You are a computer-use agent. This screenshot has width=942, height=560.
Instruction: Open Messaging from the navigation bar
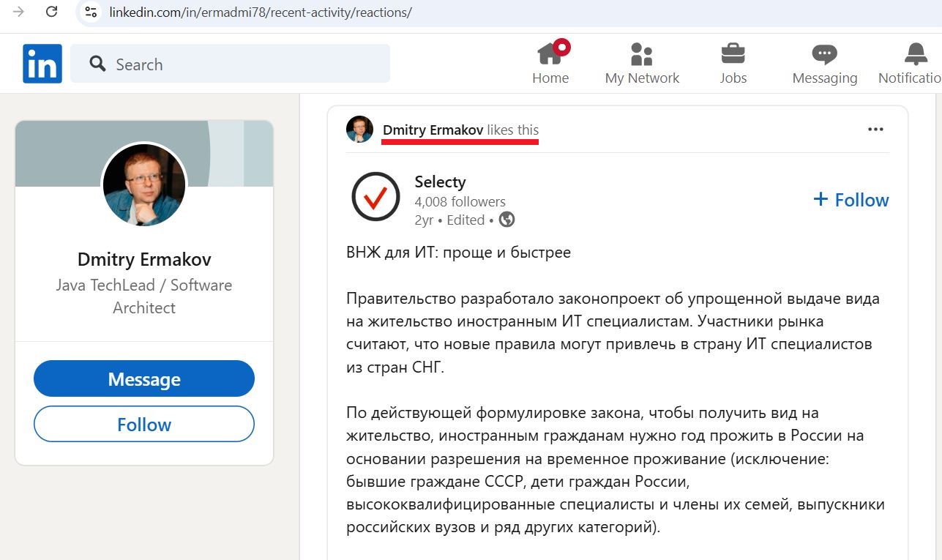tap(825, 64)
